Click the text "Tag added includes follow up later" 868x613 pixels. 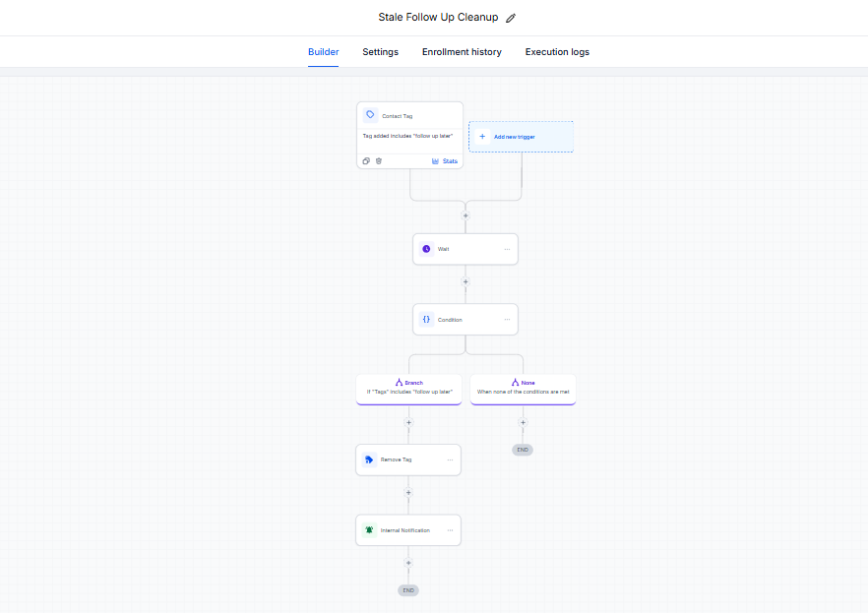point(408,136)
